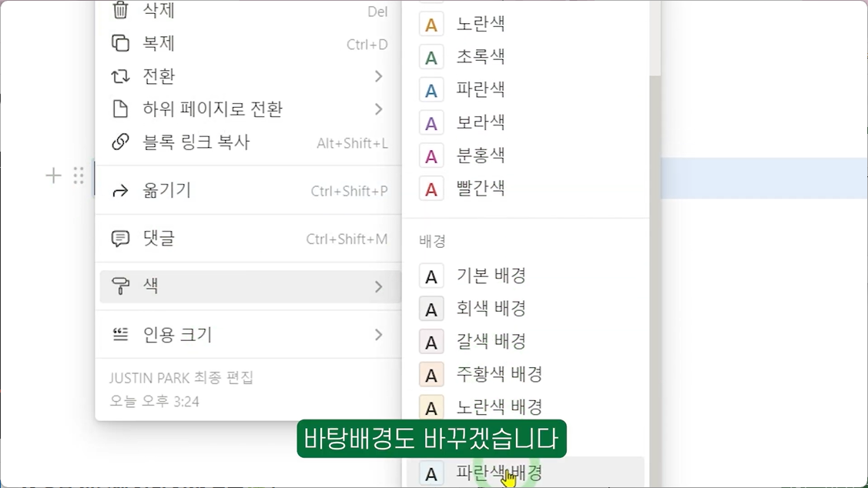This screenshot has height=488, width=868.
Task: Expand the 인용 크기 submenu chevron
Action: click(x=379, y=335)
